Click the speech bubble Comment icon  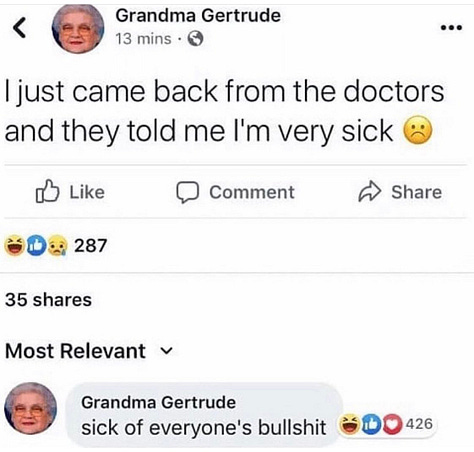(188, 192)
